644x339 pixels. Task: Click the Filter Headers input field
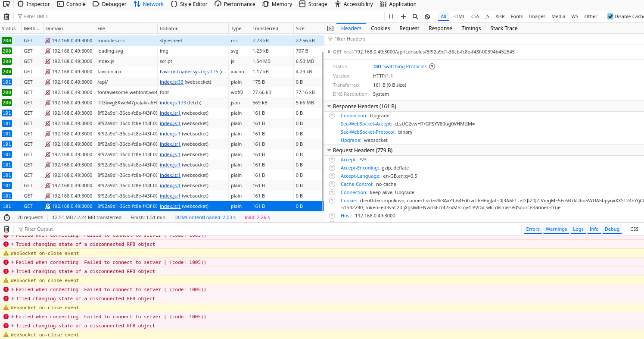click(485, 39)
